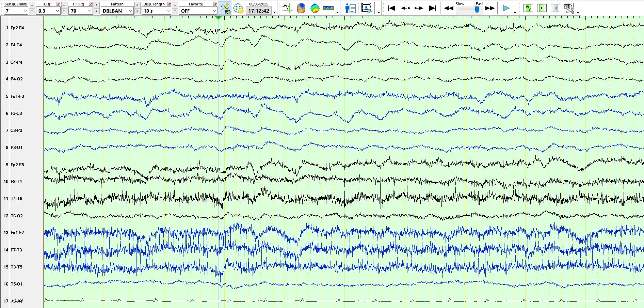
Task: Select the Fp2-F4 channel label
Action: pyautogui.click(x=17, y=28)
